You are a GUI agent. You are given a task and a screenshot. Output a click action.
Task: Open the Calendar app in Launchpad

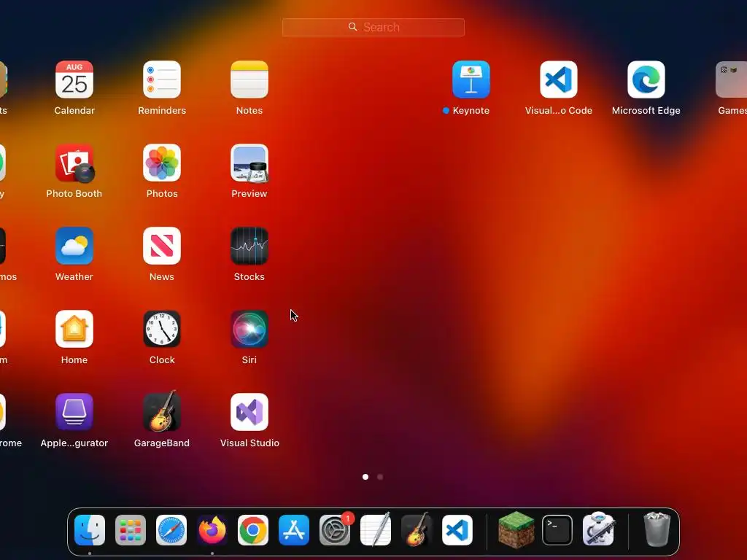click(74, 79)
